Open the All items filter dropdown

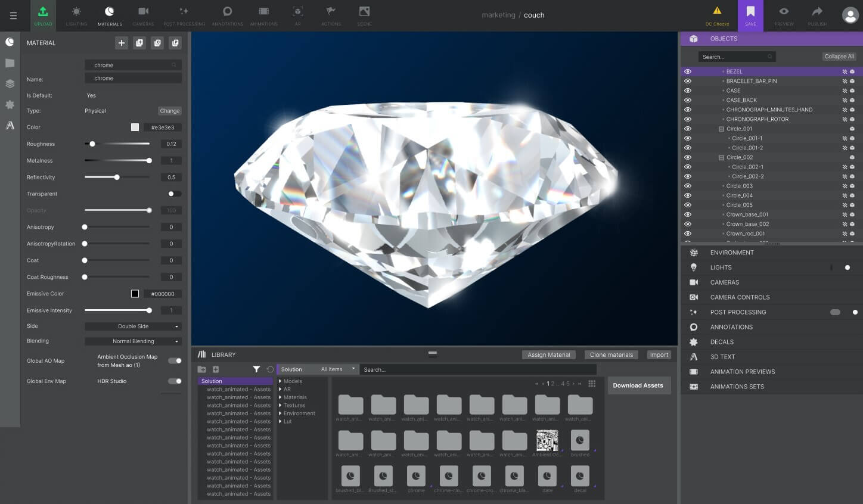[337, 369]
